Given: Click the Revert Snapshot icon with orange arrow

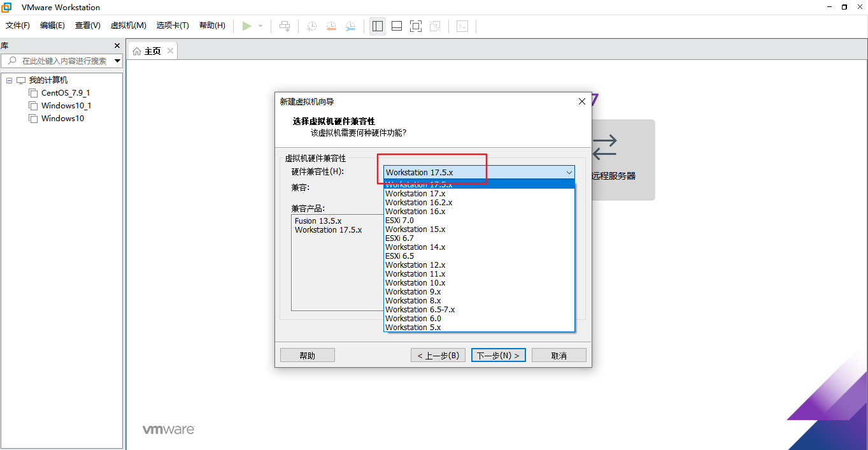Looking at the screenshot, I should (x=331, y=26).
